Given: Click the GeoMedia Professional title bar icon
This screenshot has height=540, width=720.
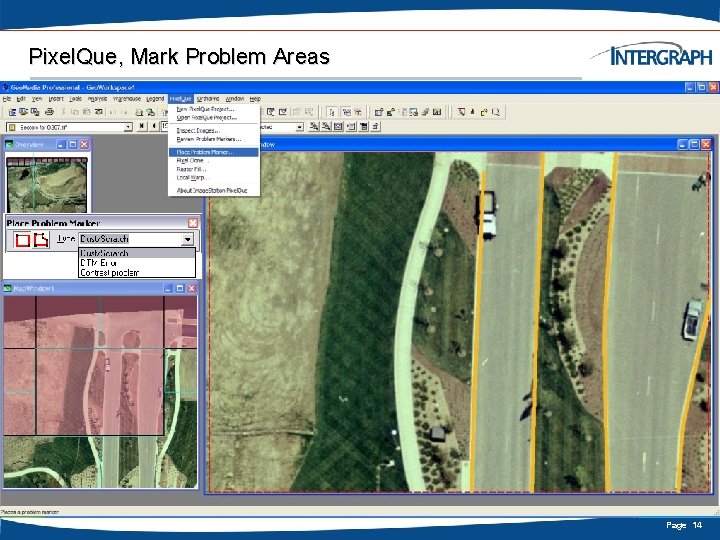Looking at the screenshot, I should [x=5, y=87].
